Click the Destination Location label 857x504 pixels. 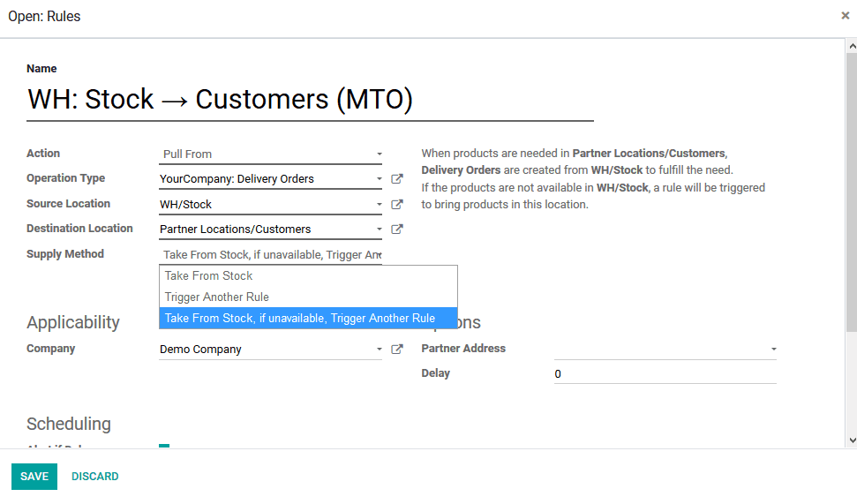(79, 229)
